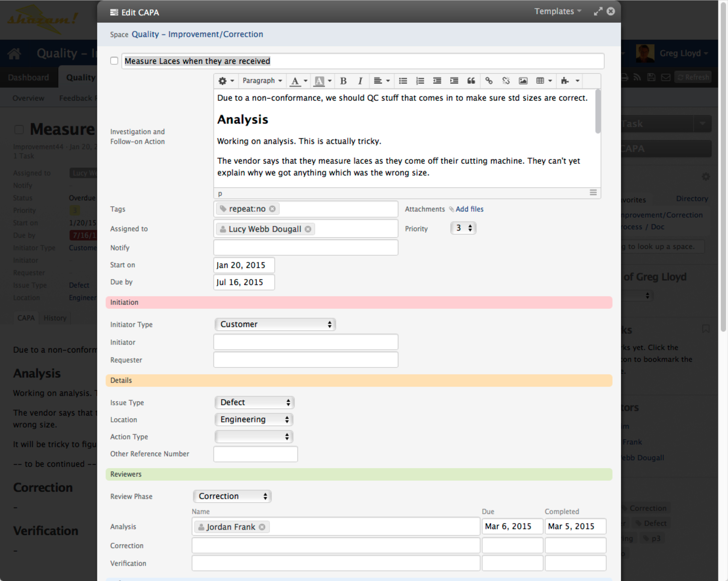
Task: Remove the repeat:no tag
Action: [x=272, y=209]
